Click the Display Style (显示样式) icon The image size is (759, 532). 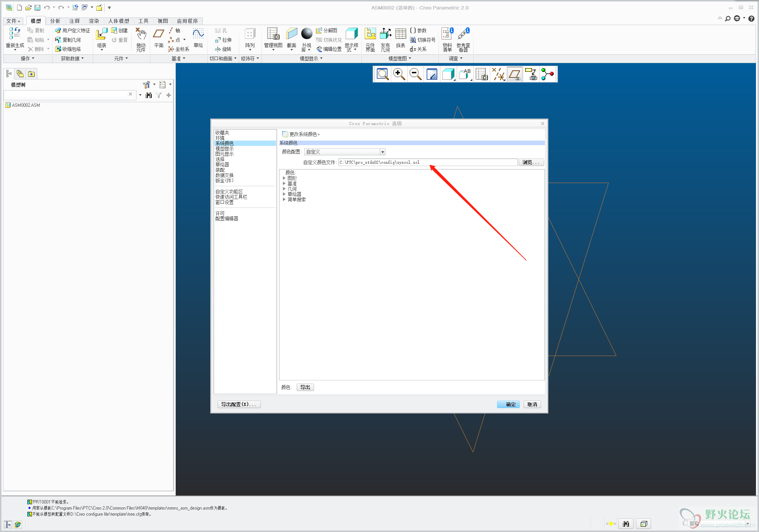351,34
